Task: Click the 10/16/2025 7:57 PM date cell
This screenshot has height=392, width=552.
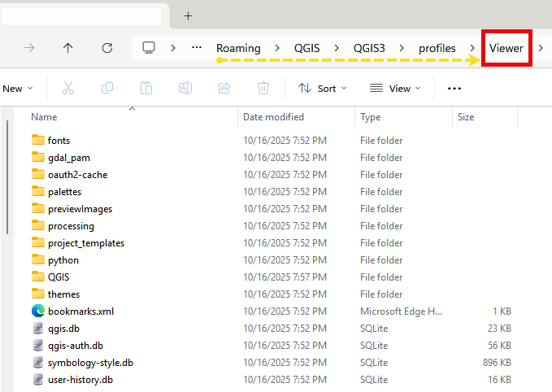Action: pyautogui.click(x=285, y=277)
